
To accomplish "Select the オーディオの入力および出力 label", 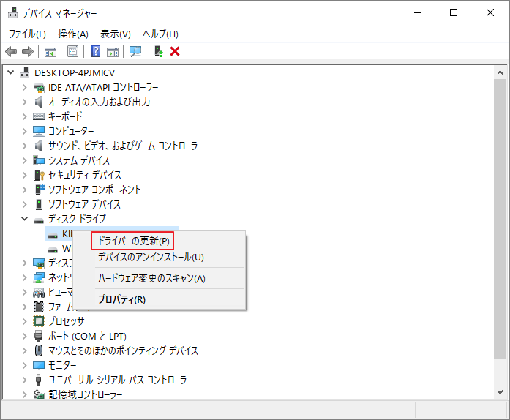I will (100, 102).
